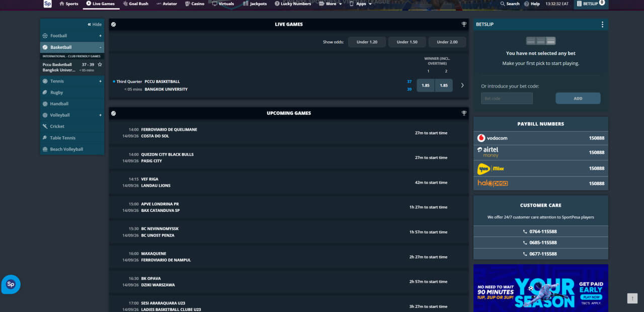Open VEF Riga vs Landau Lions match
Image resolution: width=644 pixels, height=312 pixels.
(289, 182)
